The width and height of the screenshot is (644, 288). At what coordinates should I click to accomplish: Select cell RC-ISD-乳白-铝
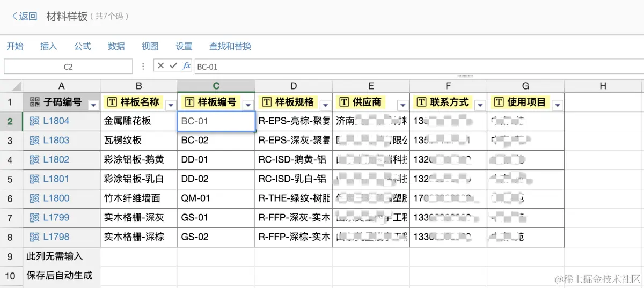point(294,179)
